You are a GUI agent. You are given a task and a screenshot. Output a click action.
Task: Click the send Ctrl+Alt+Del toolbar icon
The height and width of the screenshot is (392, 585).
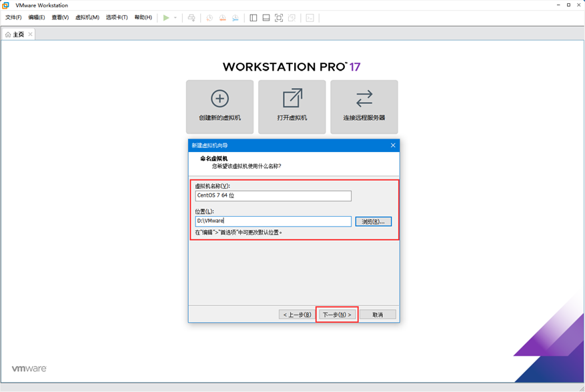[x=191, y=17]
